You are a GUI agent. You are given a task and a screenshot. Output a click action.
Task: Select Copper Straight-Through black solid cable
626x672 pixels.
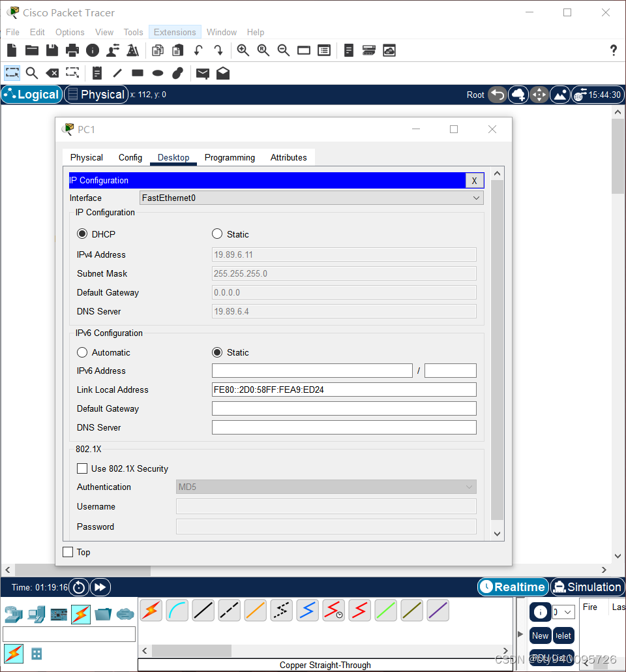(203, 610)
